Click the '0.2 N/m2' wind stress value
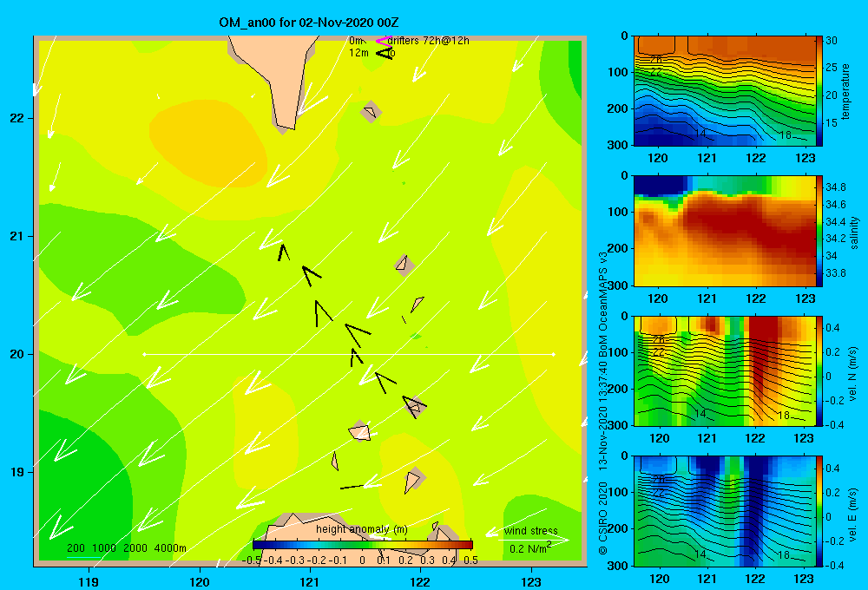Screen dimensions: 868x590 [529, 548]
